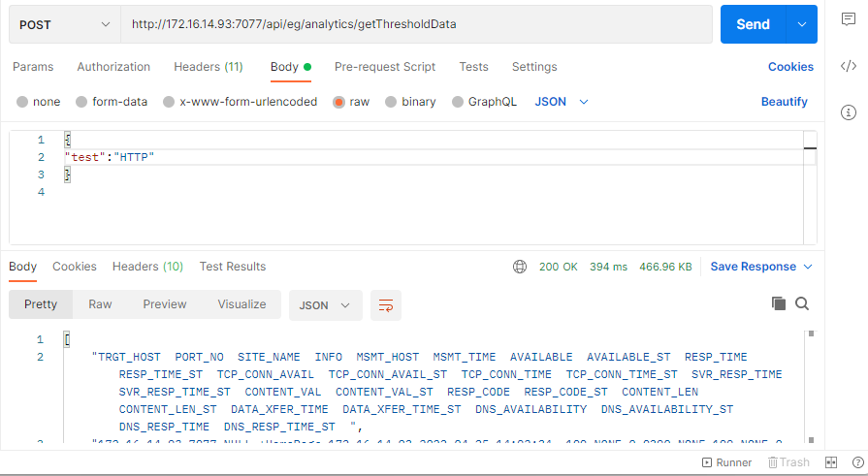Open the comments panel icon
868x476 pixels.
[848, 19]
